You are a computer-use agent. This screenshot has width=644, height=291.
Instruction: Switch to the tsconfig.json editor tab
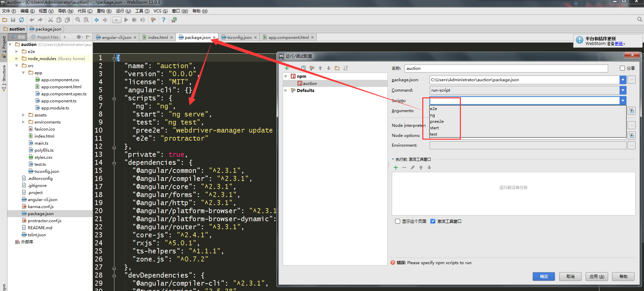point(239,37)
